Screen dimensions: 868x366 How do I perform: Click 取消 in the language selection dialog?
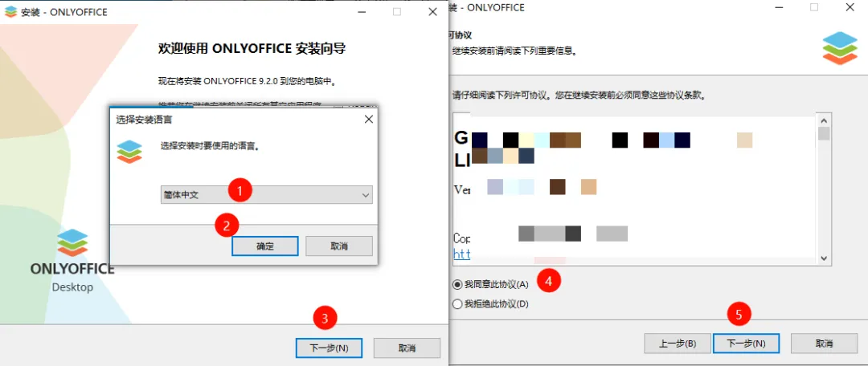tap(339, 246)
